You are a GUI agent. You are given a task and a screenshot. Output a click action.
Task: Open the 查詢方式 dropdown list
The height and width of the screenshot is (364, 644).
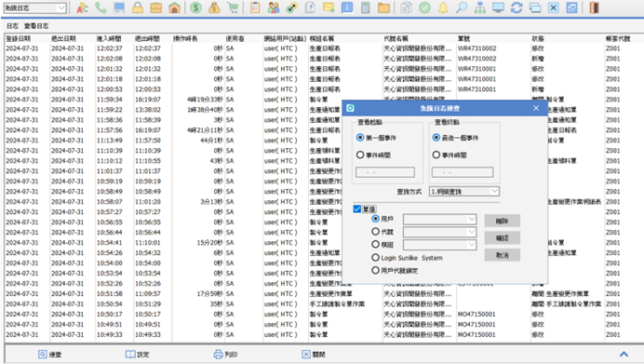(x=494, y=192)
